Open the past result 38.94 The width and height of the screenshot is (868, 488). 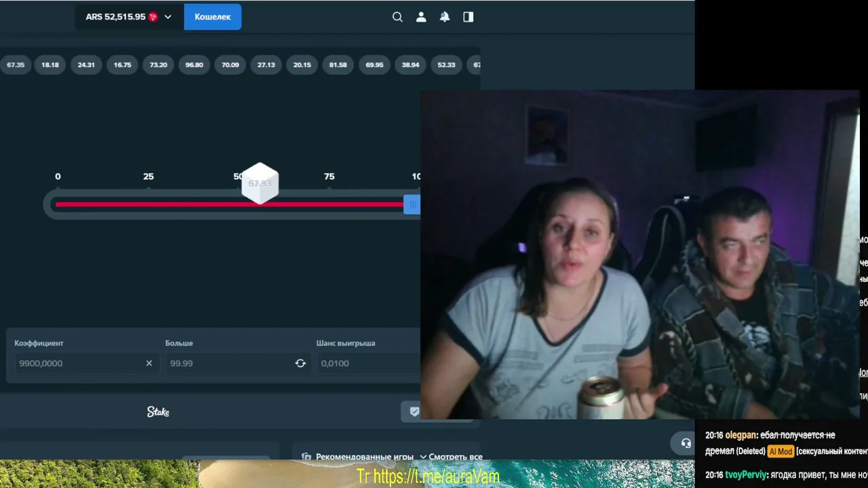[410, 65]
